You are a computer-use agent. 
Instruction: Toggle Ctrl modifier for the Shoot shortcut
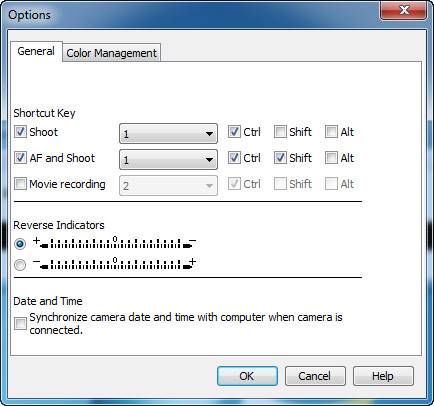point(234,132)
